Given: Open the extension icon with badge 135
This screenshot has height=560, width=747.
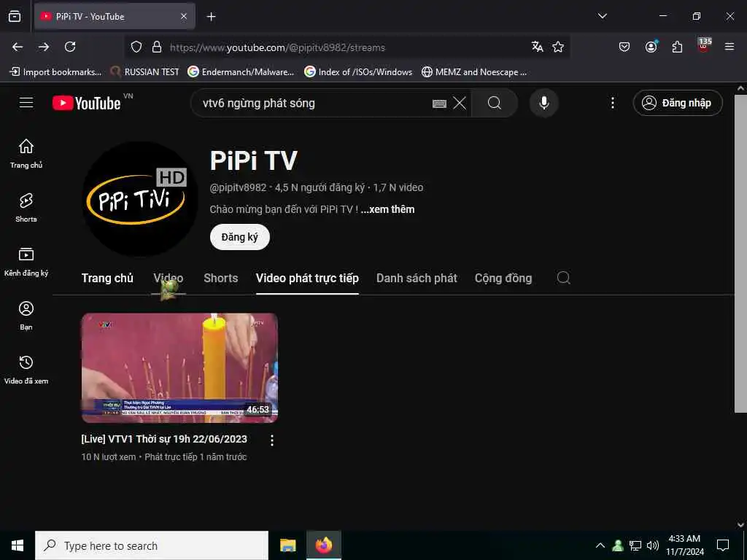Looking at the screenshot, I should pyautogui.click(x=704, y=46).
